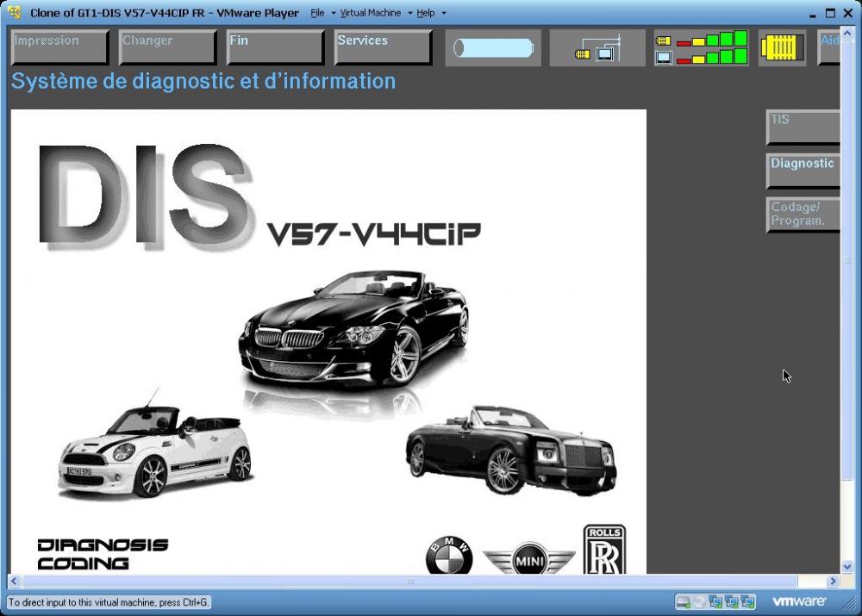Click the vmware logo in the status bar

(x=799, y=601)
